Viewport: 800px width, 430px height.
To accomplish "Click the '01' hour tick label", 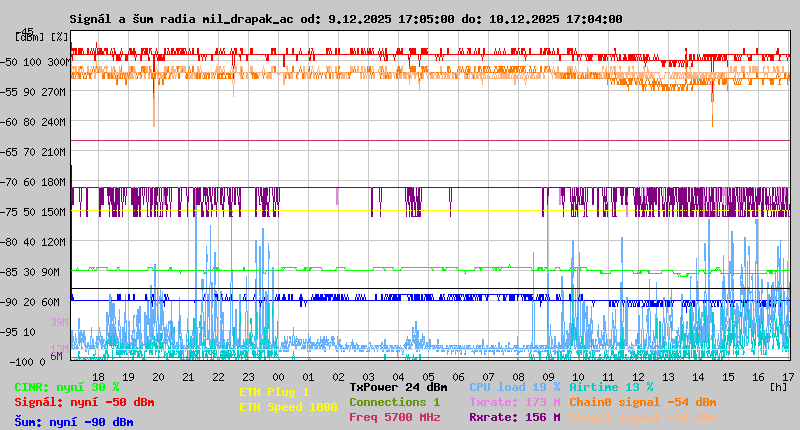I will [308, 377].
